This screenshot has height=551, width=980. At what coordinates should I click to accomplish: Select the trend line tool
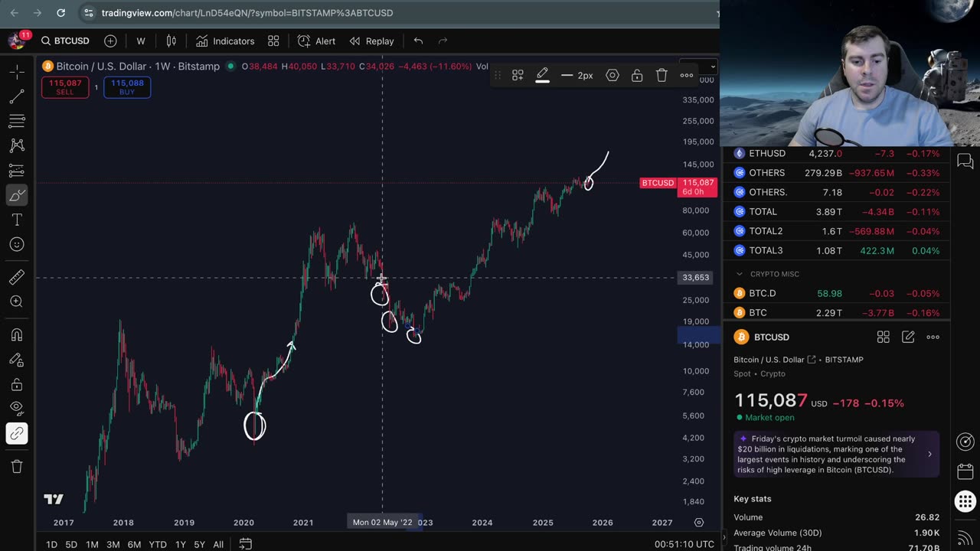click(17, 96)
